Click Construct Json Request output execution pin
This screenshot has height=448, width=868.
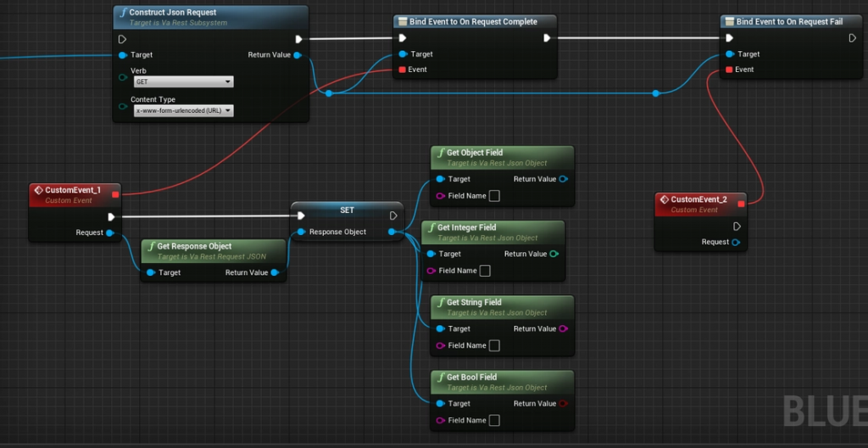tap(299, 39)
